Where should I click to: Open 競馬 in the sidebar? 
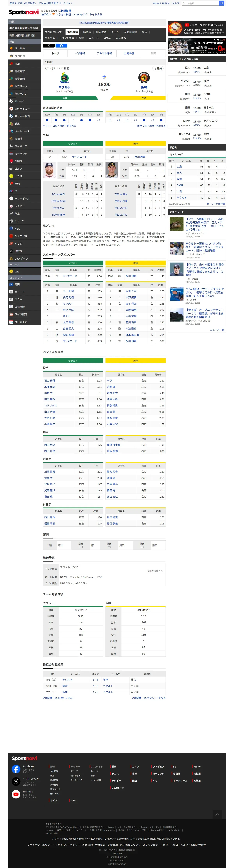click(x=24, y=124)
